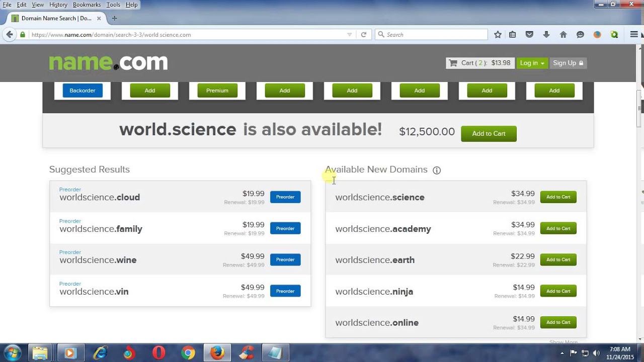Click the chat bubble toolbar icon
Image resolution: width=644 pixels, height=362 pixels.
pyautogui.click(x=580, y=35)
